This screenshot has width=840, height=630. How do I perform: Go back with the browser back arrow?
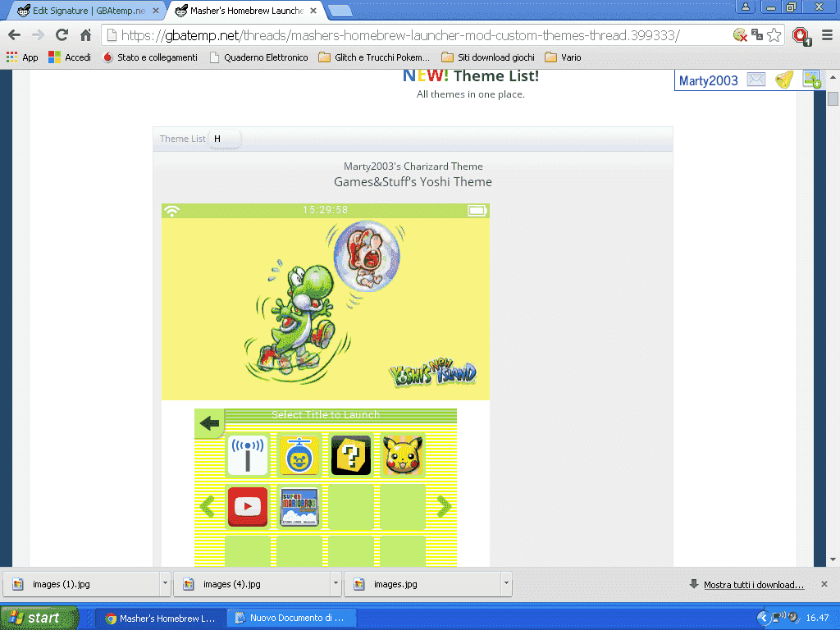(15, 35)
